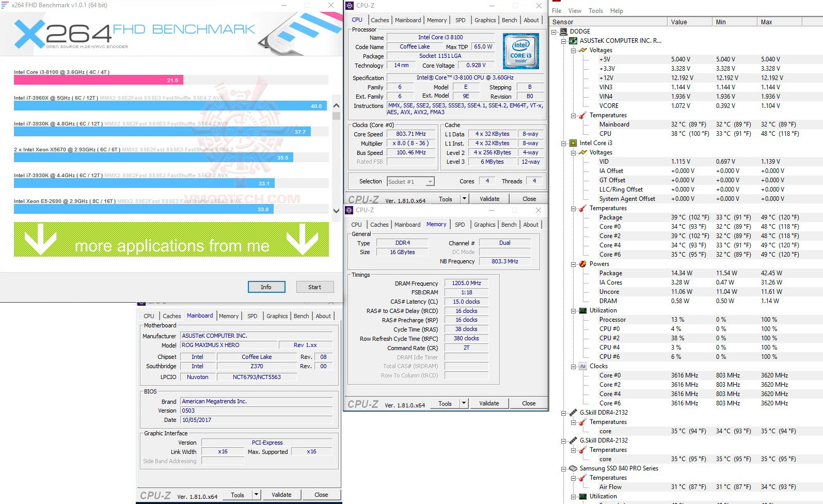Collapse the Powers group
The height and width of the screenshot is (504, 823).
point(573,264)
